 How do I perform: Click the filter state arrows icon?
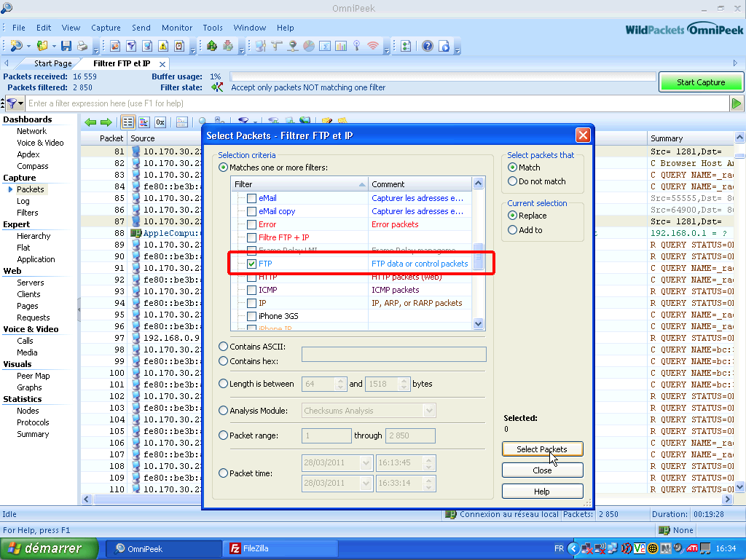tap(217, 87)
